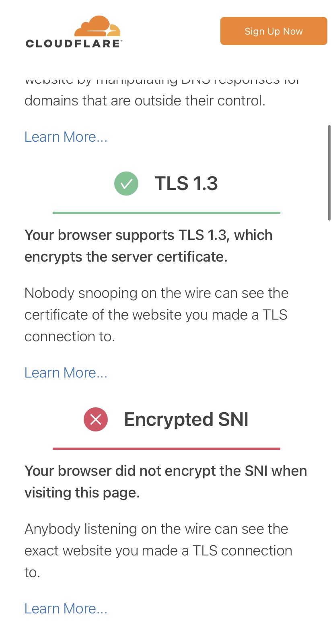The width and height of the screenshot is (333, 644).
Task: Select the Encrypted SNI heading
Action: pos(186,419)
